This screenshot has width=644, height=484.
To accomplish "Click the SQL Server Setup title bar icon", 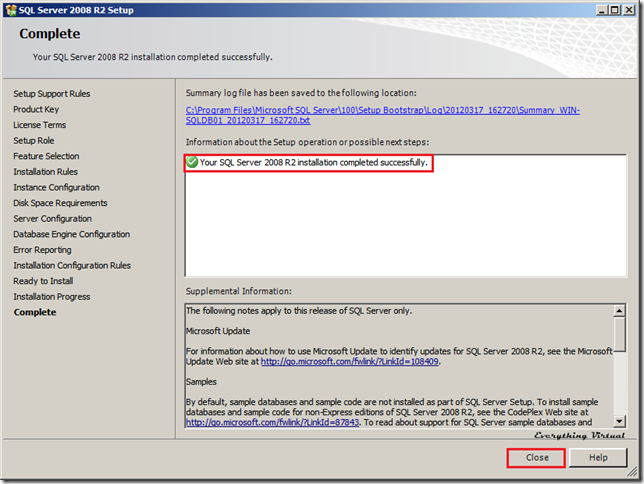I will [x=11, y=10].
